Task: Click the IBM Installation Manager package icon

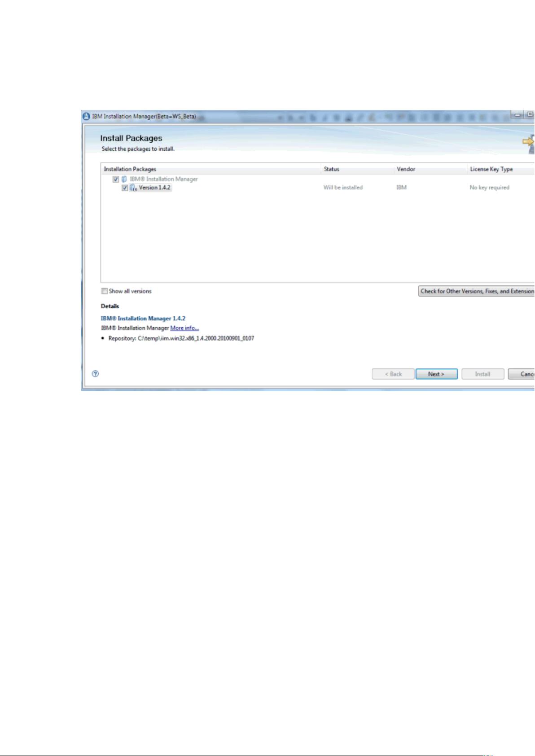Action: pyautogui.click(x=124, y=179)
